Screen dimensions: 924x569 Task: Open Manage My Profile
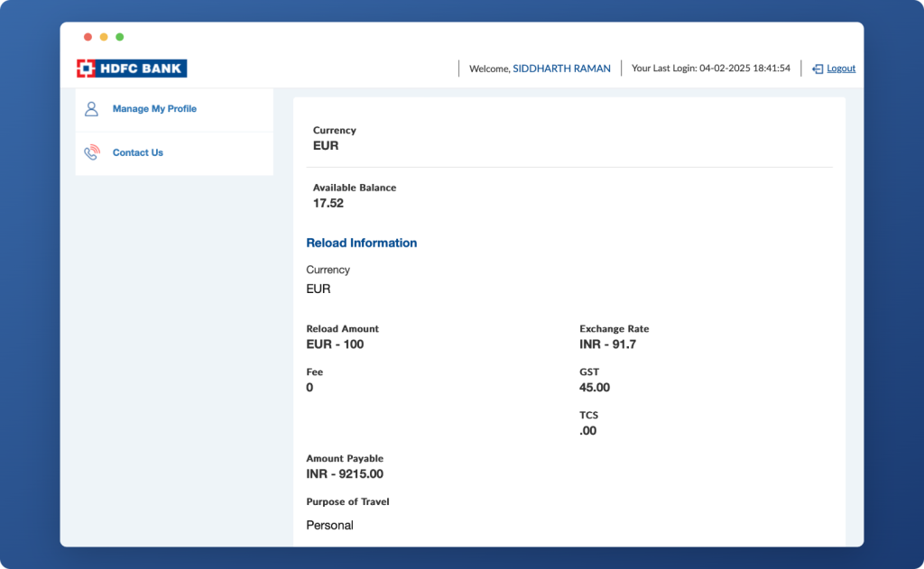coord(153,108)
